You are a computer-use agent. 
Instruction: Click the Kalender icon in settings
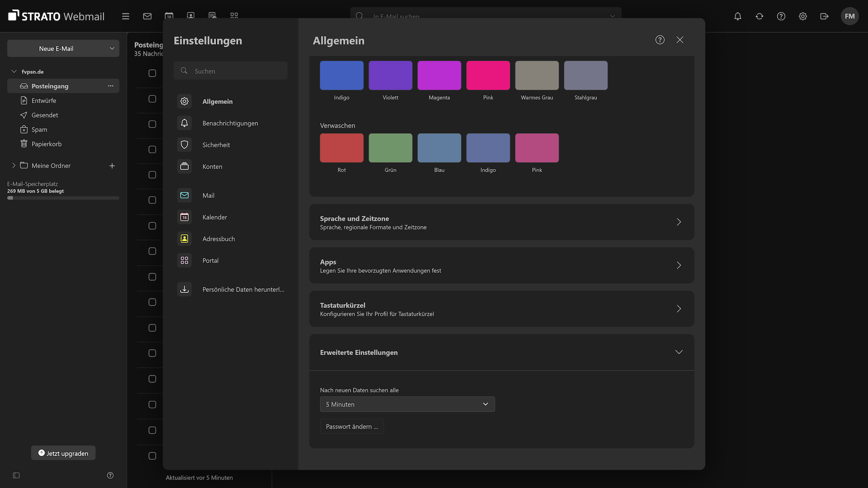(x=184, y=217)
